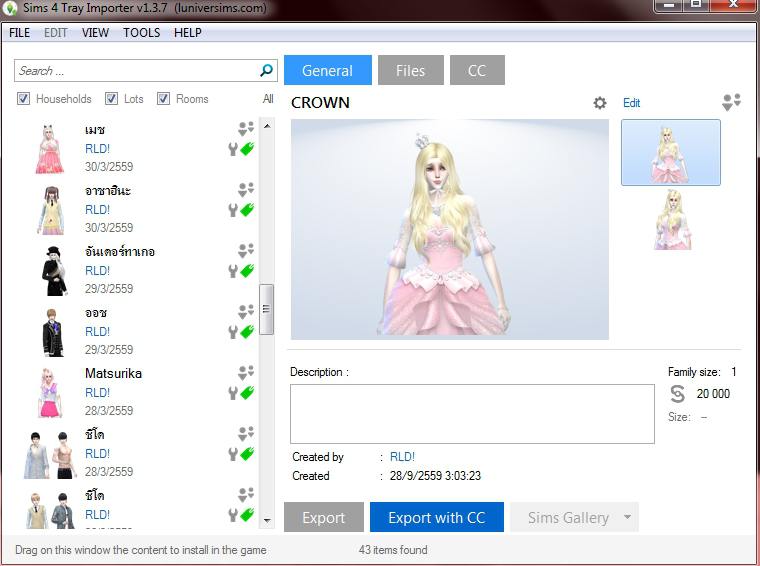
Task: Switch to the Files tab
Action: click(411, 70)
